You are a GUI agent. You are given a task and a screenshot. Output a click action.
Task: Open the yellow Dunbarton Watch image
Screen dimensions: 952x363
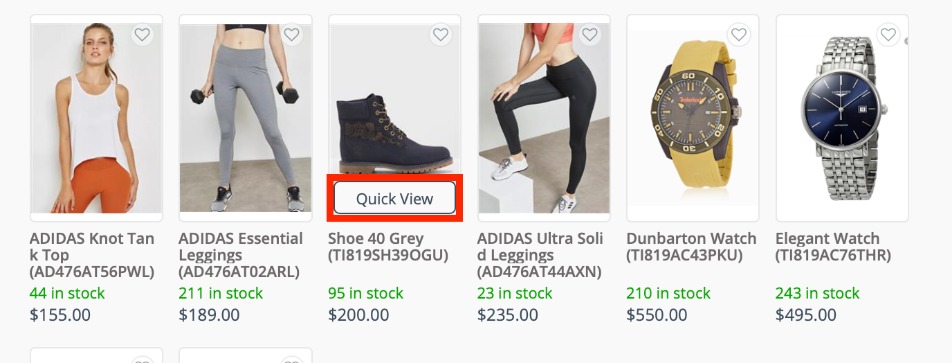click(693, 118)
